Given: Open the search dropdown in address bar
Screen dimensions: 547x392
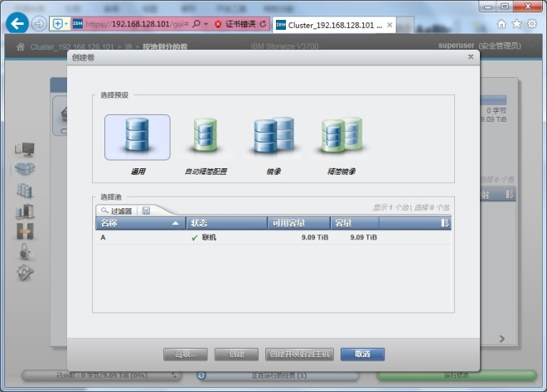Looking at the screenshot, I should click(206, 24).
